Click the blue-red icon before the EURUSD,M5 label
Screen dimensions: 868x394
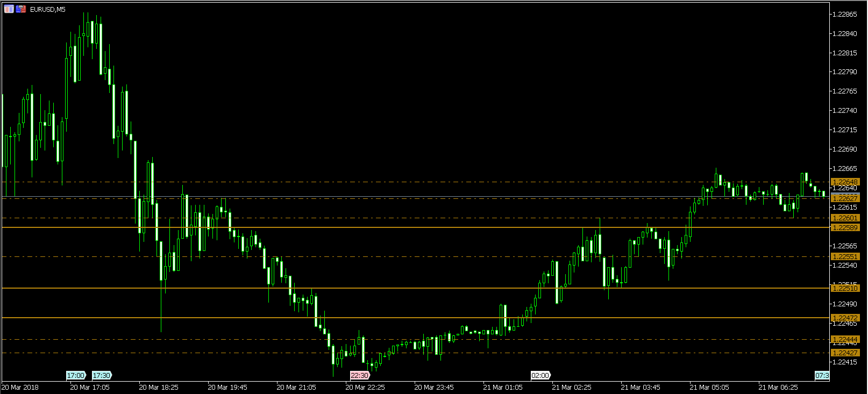[x=21, y=9]
